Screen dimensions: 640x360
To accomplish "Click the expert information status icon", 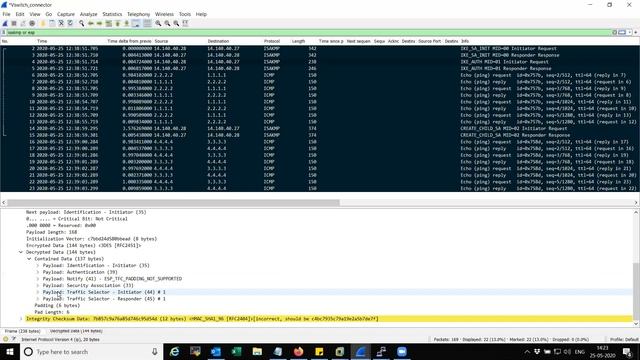I will (x=5, y=339).
